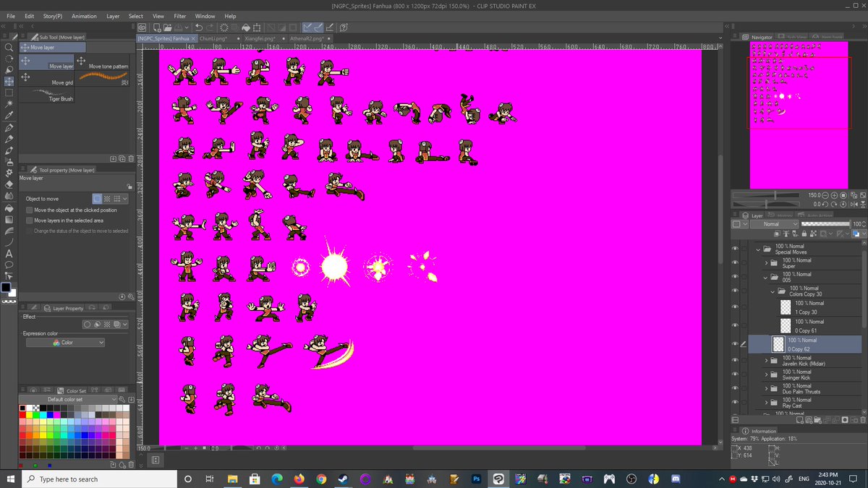Hide the 0 Copy 61 layer
868x488 pixels.
736,325
